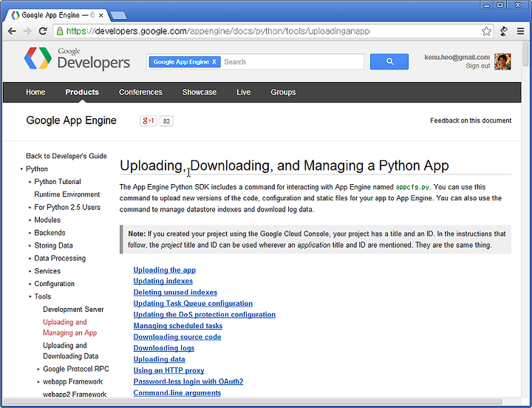Open the Groups navigation item
Screen dimensions: 532x408
point(283,92)
